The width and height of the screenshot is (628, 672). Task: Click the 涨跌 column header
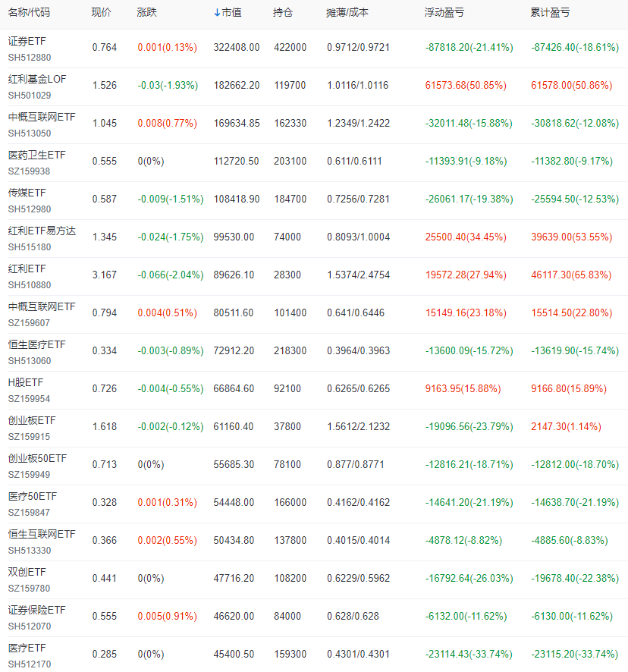pyautogui.click(x=146, y=12)
